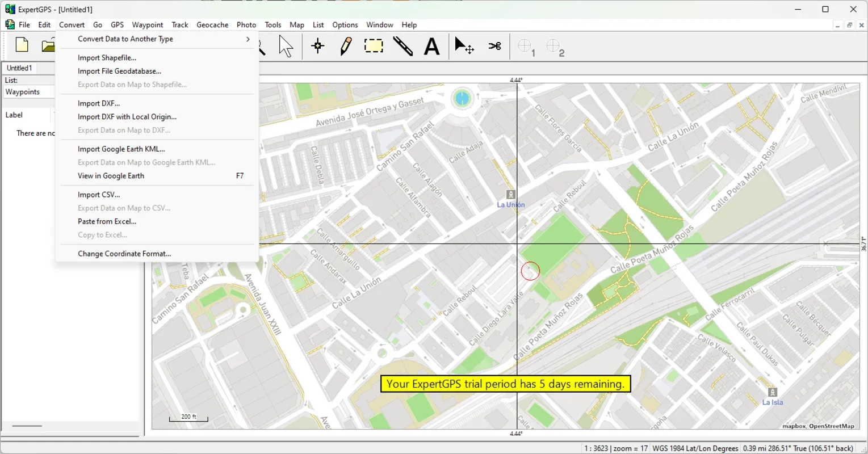Click the trial period remaining banner
868x454 pixels.
pyautogui.click(x=506, y=384)
